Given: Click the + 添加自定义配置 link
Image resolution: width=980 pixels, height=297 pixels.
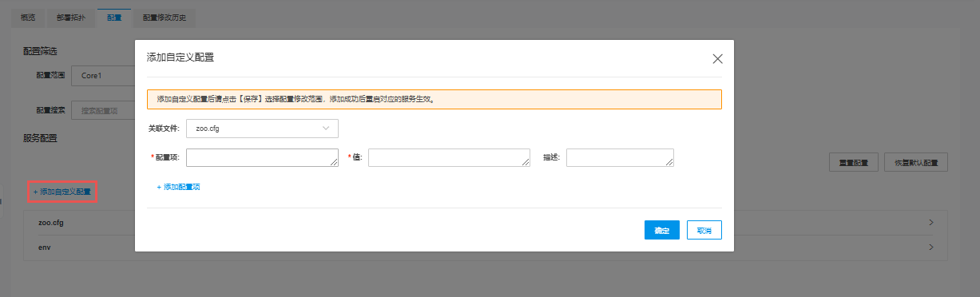Looking at the screenshot, I should pyautogui.click(x=62, y=192).
